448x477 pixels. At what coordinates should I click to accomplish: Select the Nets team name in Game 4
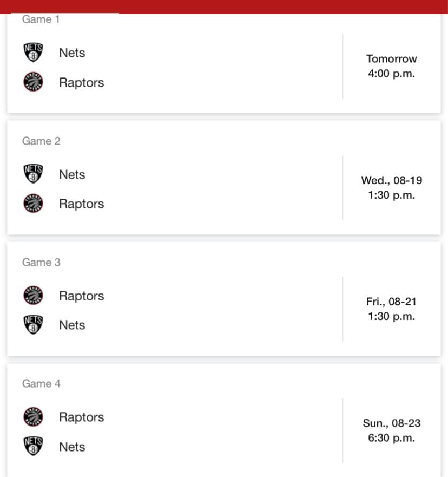72,447
